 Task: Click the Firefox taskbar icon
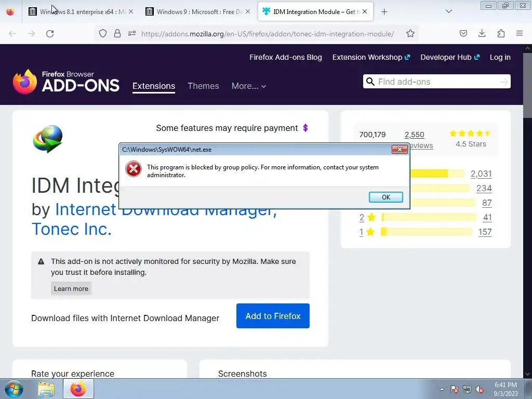78,389
